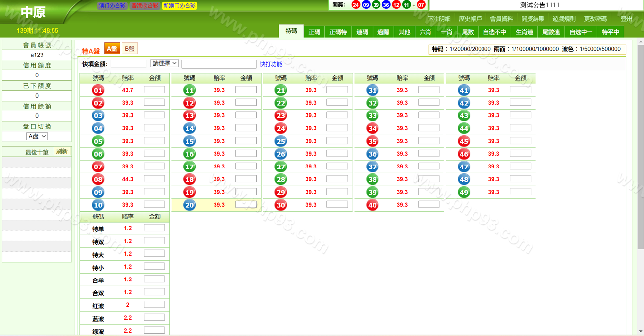The image size is (644, 336).
Task: Click the 快打功能 link
Action: tap(271, 64)
